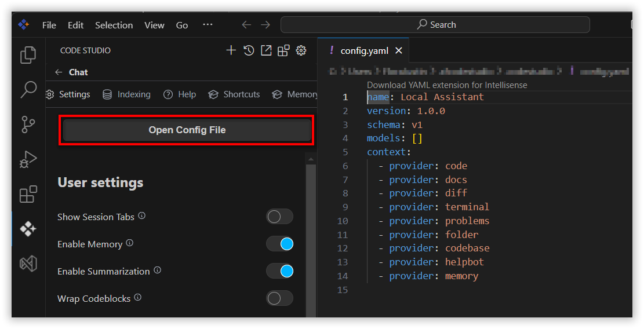Screen dimensions: 644x329
Task: Switch to the Help tab
Action: point(180,94)
